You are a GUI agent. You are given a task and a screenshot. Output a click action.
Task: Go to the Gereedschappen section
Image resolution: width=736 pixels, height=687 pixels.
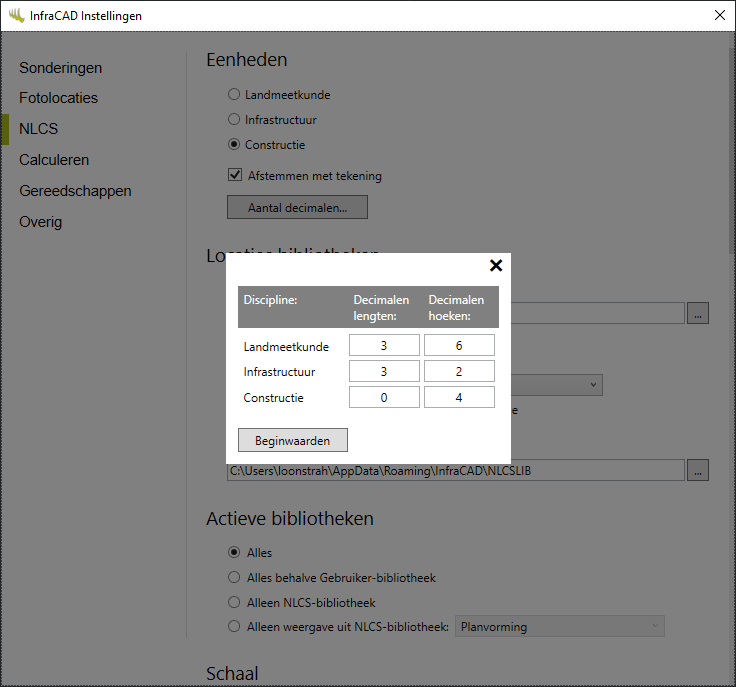click(75, 191)
